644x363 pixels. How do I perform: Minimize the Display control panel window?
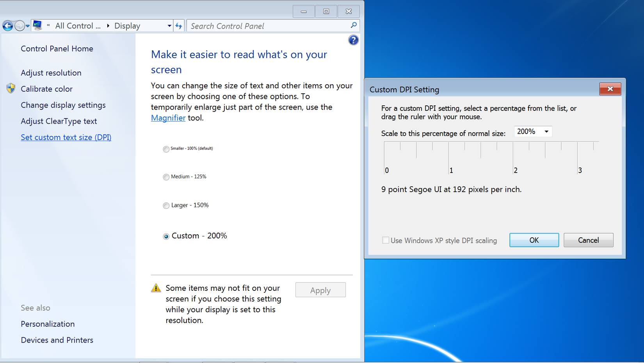pos(304,11)
